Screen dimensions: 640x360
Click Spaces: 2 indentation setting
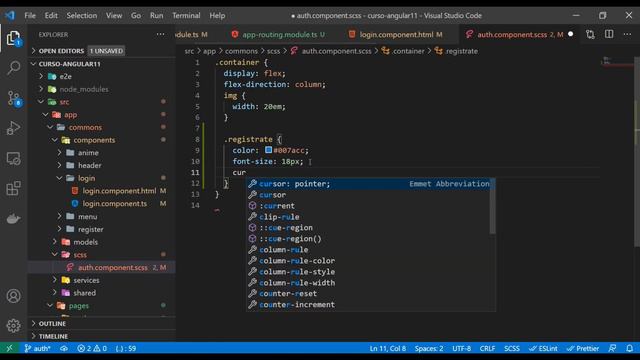pyautogui.click(x=429, y=348)
